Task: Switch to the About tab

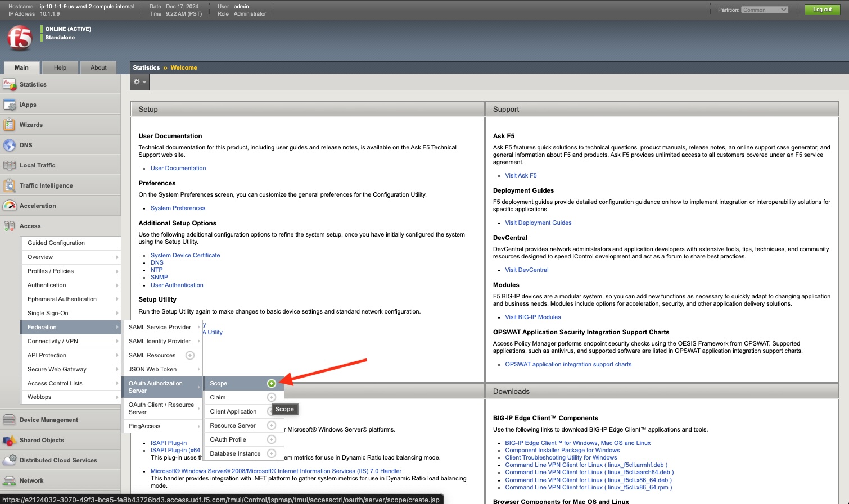Action: click(98, 67)
